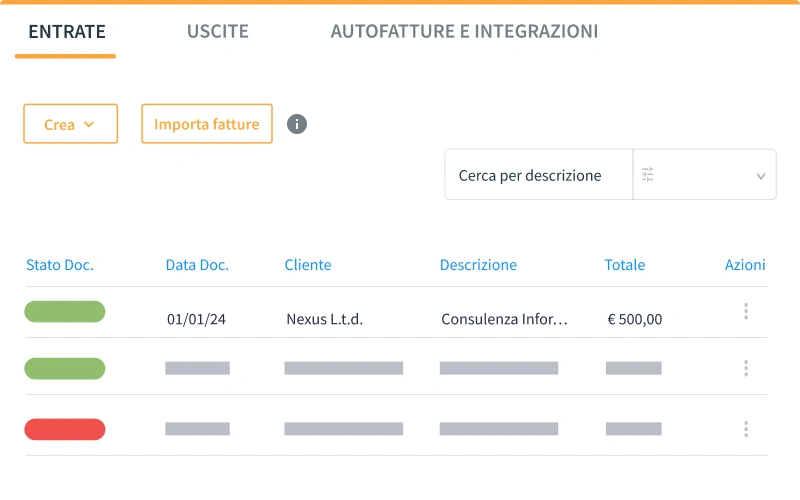
Task: Expand the Crea dropdown button
Action: point(70,124)
